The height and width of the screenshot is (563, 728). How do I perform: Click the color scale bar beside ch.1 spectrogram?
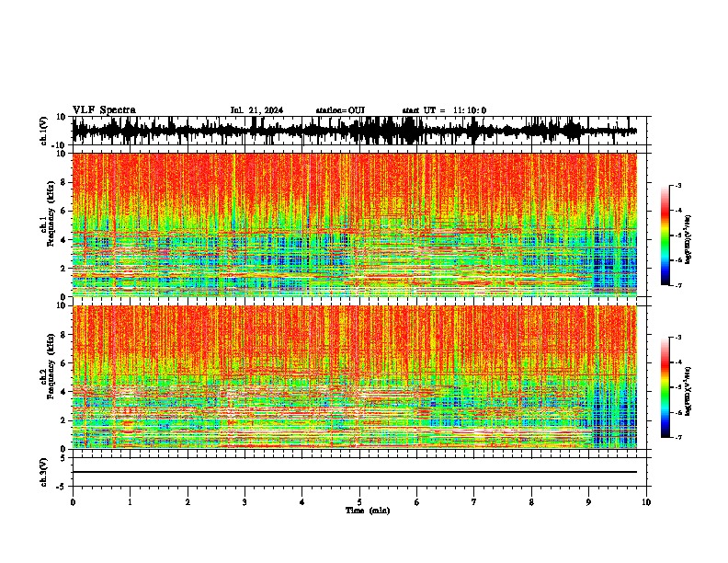[665, 236]
